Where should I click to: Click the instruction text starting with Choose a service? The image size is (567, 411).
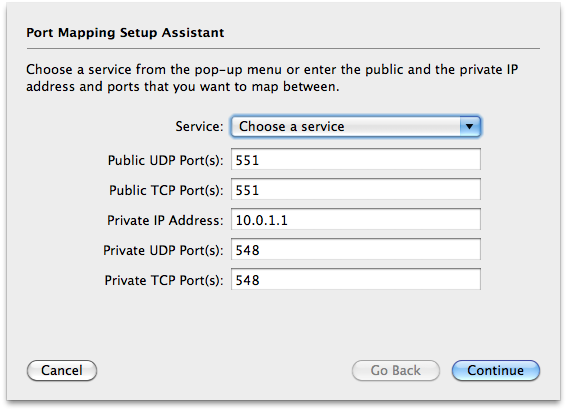click(x=272, y=78)
